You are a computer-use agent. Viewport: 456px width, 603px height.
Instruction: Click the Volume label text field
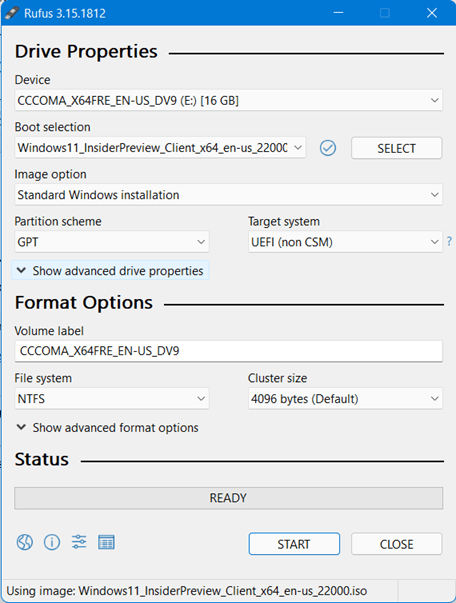pos(228,351)
